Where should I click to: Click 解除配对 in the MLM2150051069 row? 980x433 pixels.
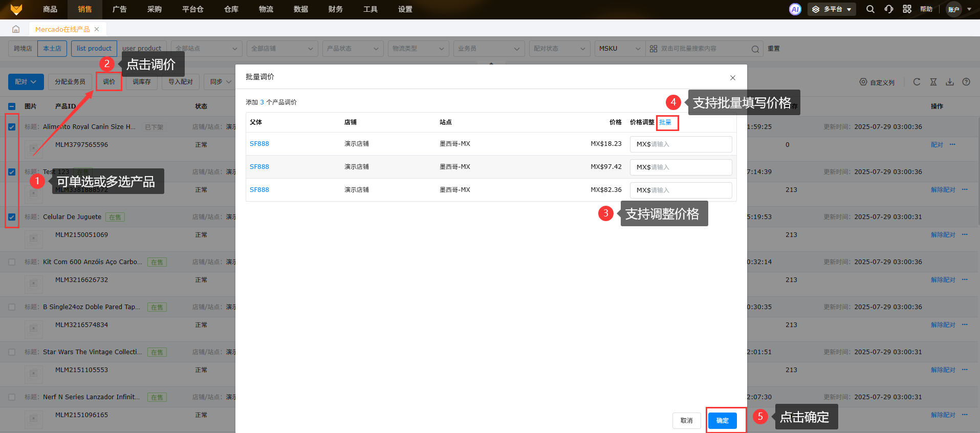tap(943, 235)
